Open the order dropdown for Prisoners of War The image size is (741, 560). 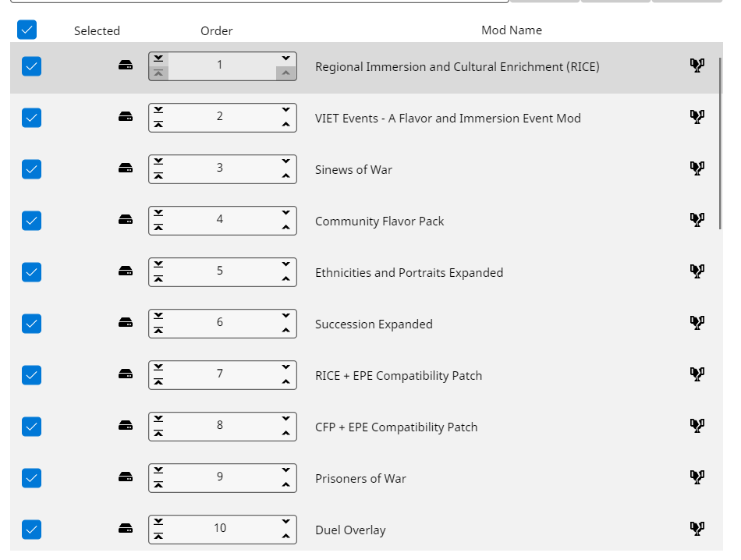coord(286,470)
